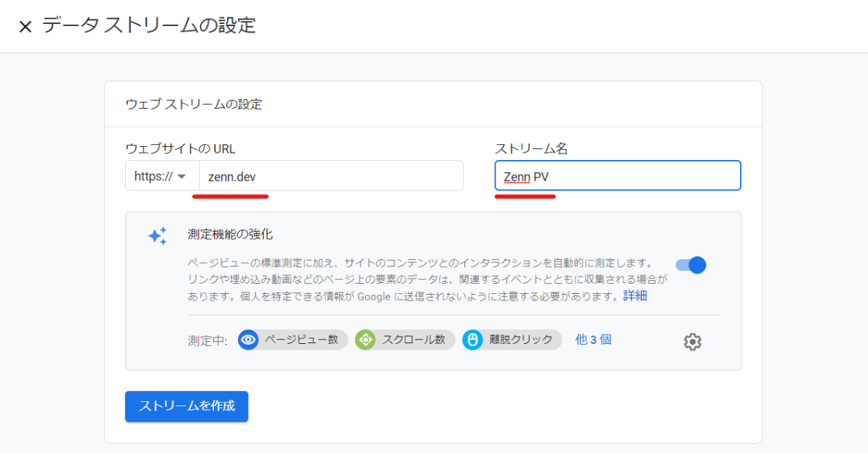Click the ウェブ ストリームの設定 heading
Screen dimensions: 868x454
pos(194,104)
